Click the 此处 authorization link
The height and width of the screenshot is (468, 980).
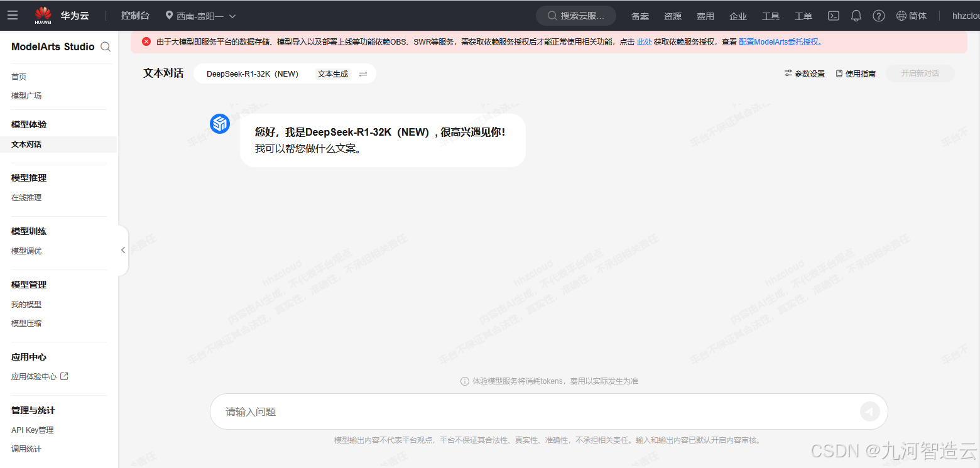tap(645, 42)
